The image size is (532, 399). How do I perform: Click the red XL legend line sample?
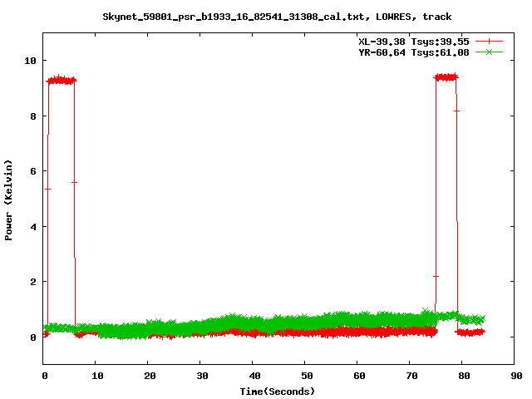click(489, 42)
